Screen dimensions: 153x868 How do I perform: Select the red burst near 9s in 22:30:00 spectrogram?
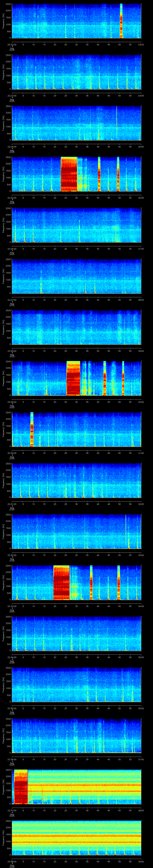32,429
